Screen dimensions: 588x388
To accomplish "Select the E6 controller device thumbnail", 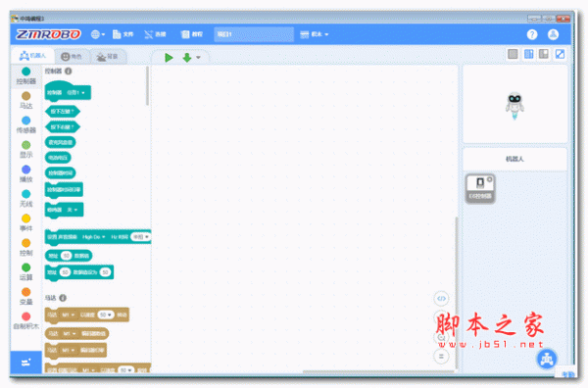I will 480,188.
